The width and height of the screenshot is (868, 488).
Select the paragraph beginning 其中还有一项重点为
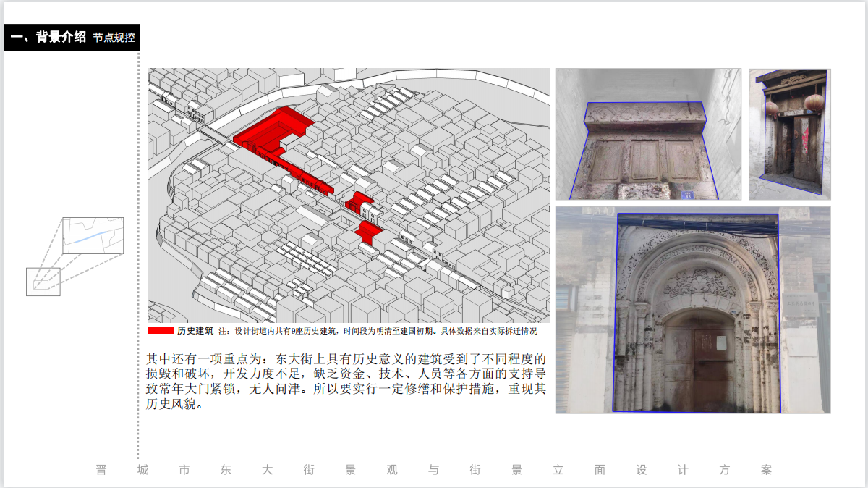[x=346, y=382]
